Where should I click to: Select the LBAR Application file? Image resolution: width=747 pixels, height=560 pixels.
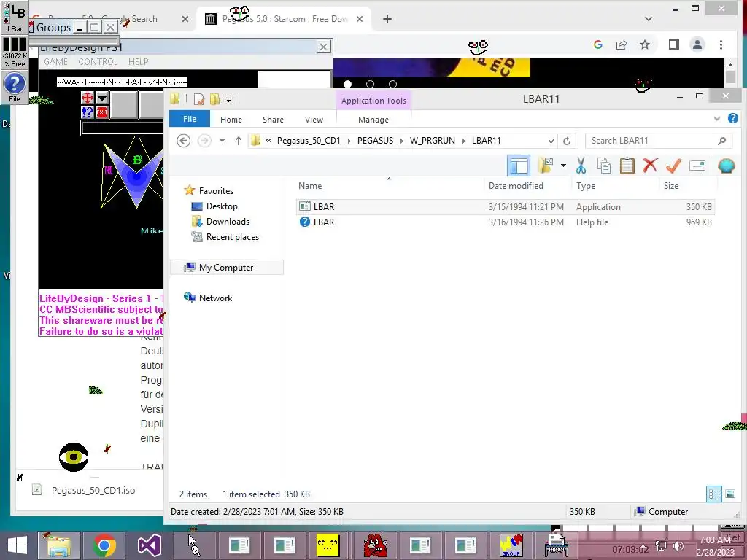coord(505,206)
